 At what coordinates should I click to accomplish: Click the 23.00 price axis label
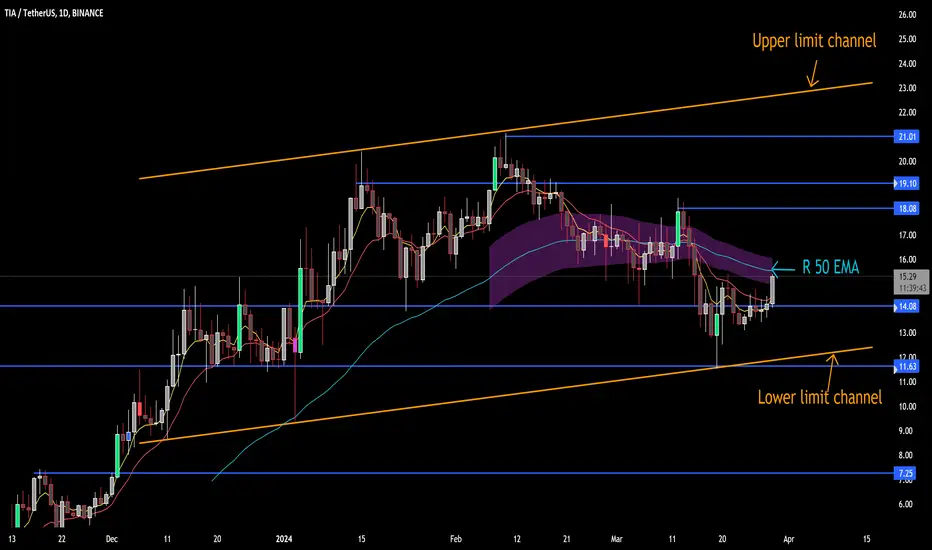pos(907,88)
